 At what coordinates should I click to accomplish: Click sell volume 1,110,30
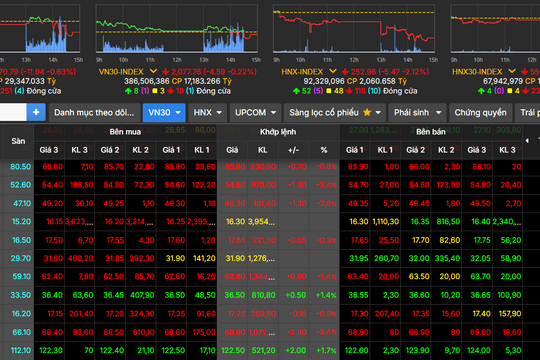386,222
